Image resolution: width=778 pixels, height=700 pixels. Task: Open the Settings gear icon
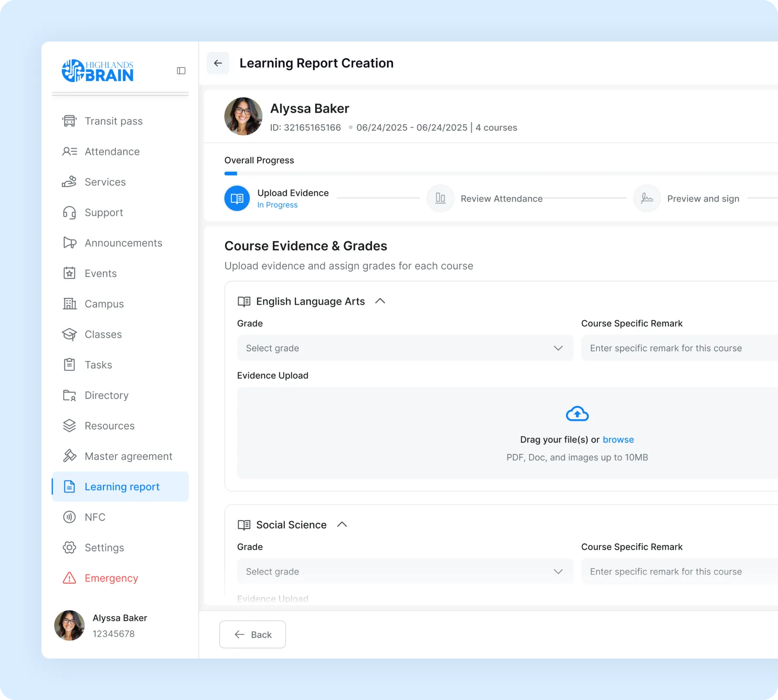[x=69, y=547]
